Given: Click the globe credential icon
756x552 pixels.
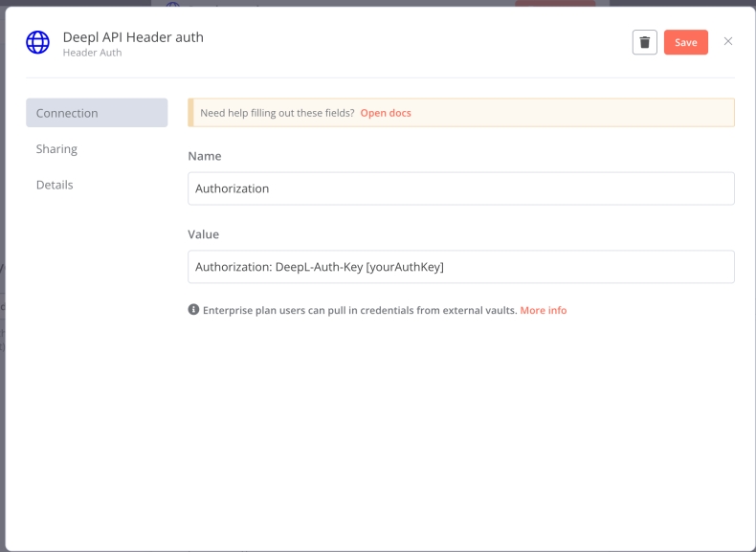Looking at the screenshot, I should pos(37,42).
